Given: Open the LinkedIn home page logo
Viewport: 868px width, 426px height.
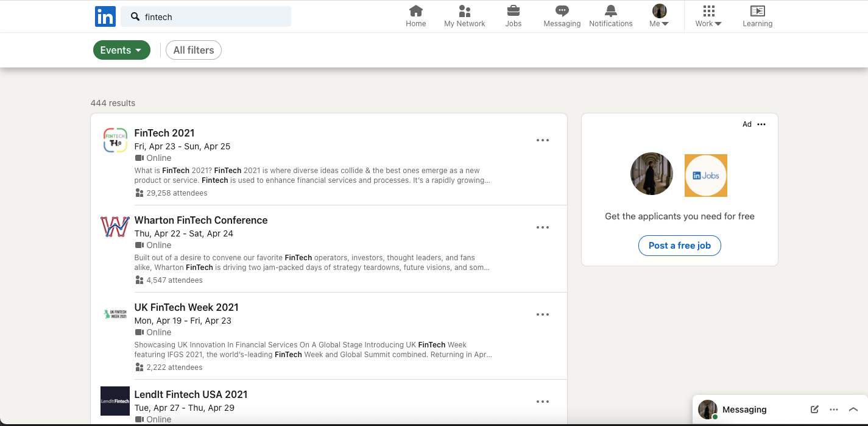Looking at the screenshot, I should [105, 16].
